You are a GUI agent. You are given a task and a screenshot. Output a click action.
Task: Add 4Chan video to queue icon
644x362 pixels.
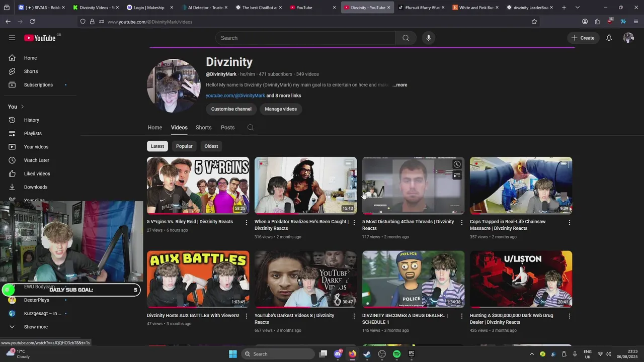(457, 175)
